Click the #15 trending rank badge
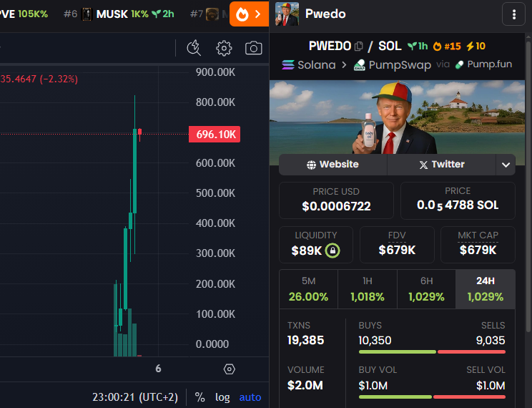Viewport: 532px width, 408px height. [447, 47]
